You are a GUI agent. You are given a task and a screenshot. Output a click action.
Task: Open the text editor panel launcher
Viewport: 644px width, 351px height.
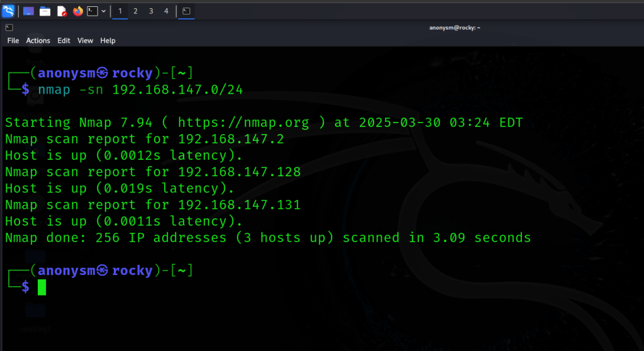62,11
